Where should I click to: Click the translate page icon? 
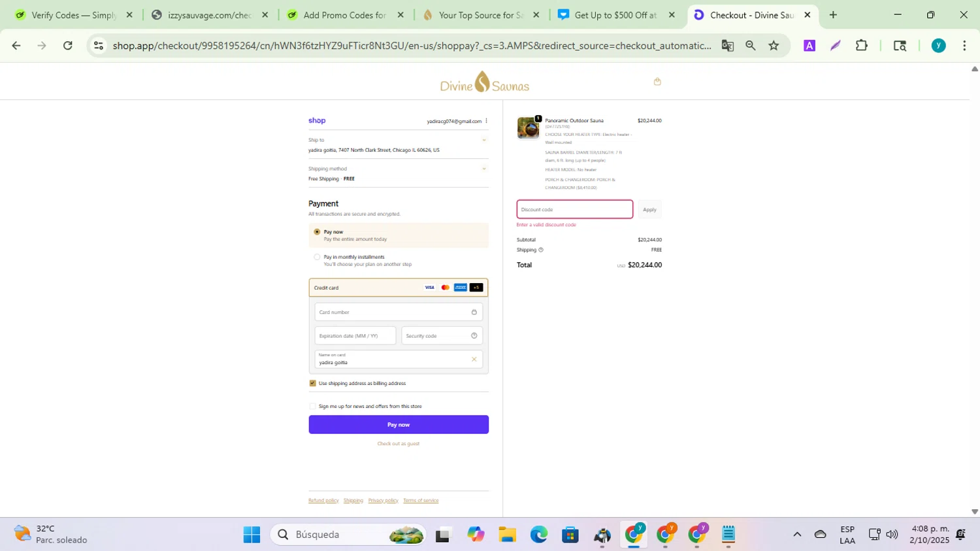[727, 46]
